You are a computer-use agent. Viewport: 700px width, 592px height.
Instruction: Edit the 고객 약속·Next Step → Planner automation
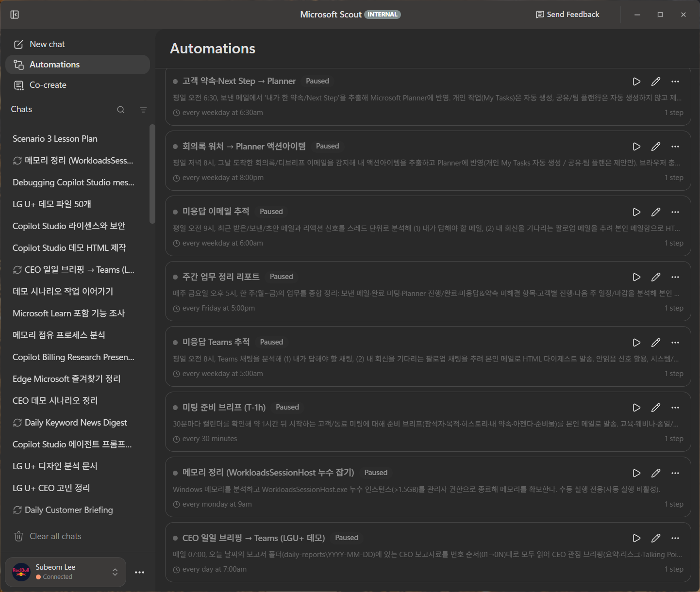tap(656, 82)
